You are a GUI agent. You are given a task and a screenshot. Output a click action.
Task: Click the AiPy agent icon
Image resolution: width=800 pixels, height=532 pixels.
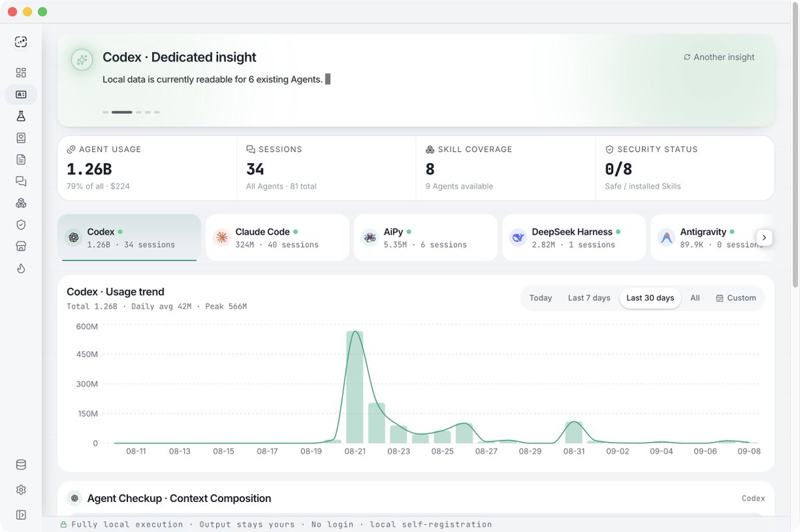pyautogui.click(x=370, y=237)
